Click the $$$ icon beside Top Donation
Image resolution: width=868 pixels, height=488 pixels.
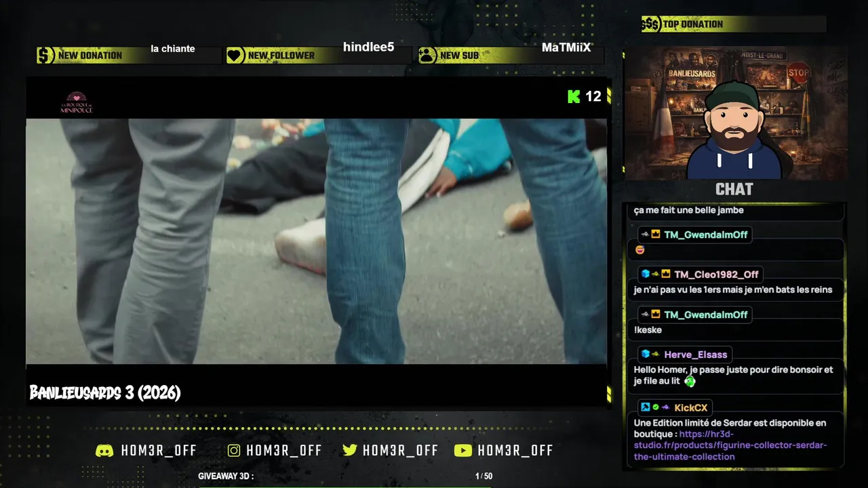click(x=651, y=24)
